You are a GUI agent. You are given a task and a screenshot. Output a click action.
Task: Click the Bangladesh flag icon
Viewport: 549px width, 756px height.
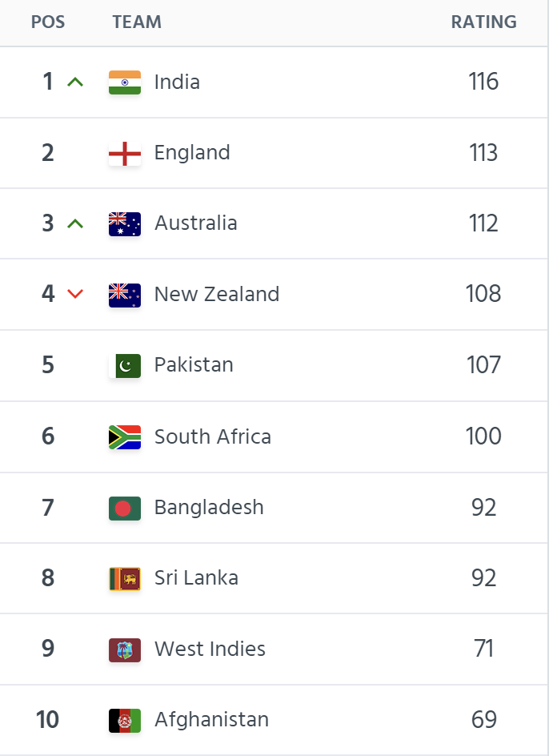point(125,508)
